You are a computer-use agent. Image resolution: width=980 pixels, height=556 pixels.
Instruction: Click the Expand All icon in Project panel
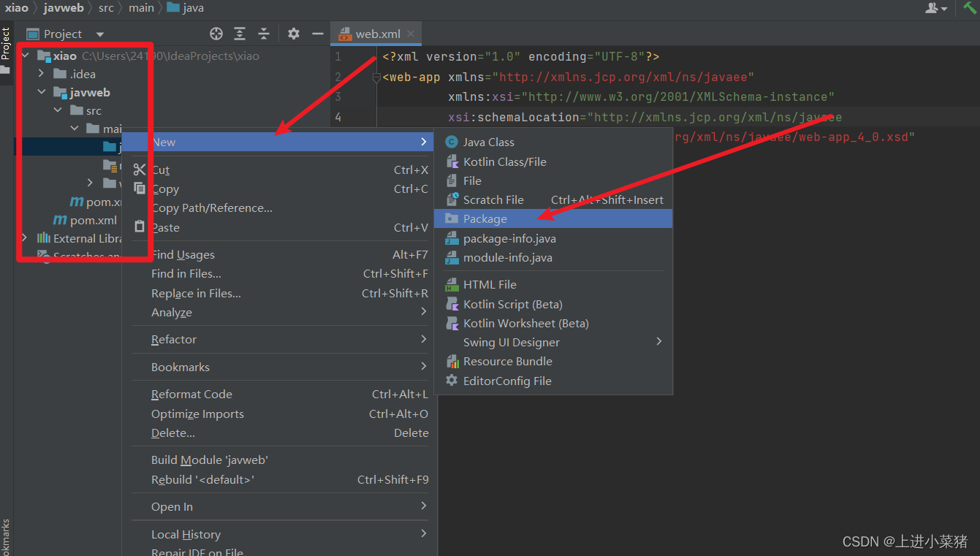click(240, 34)
